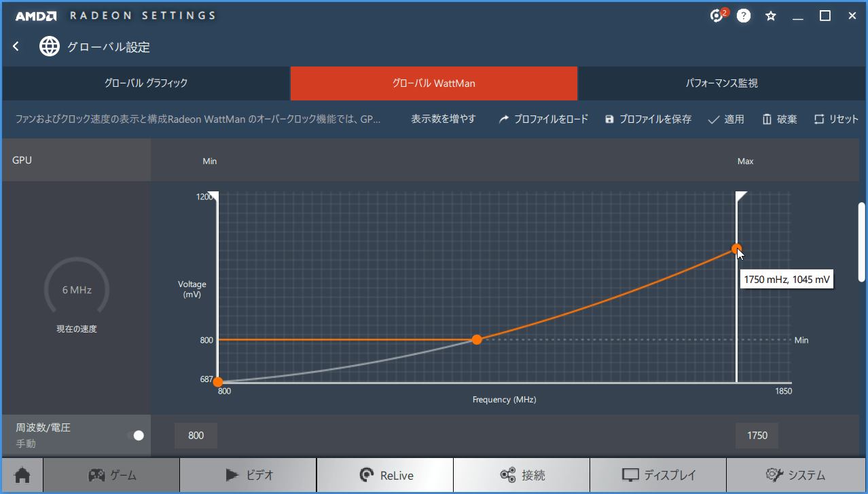This screenshot has width=868, height=494.
Task: Click the GPU row label
Action: click(x=22, y=160)
